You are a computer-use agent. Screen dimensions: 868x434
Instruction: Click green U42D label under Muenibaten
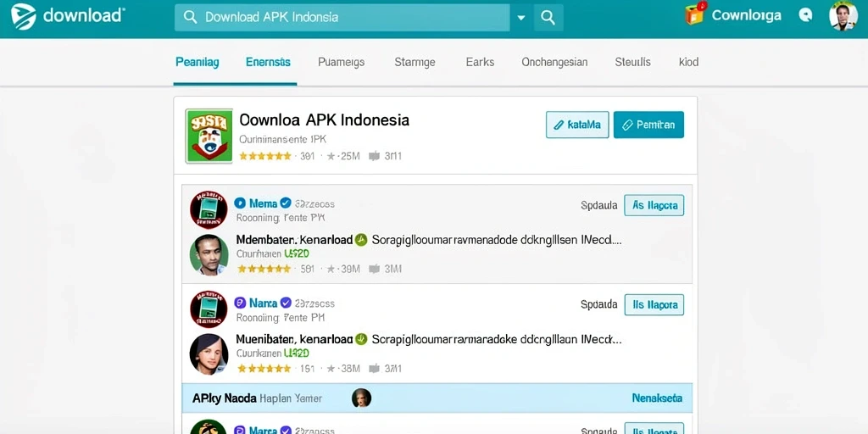(296, 353)
